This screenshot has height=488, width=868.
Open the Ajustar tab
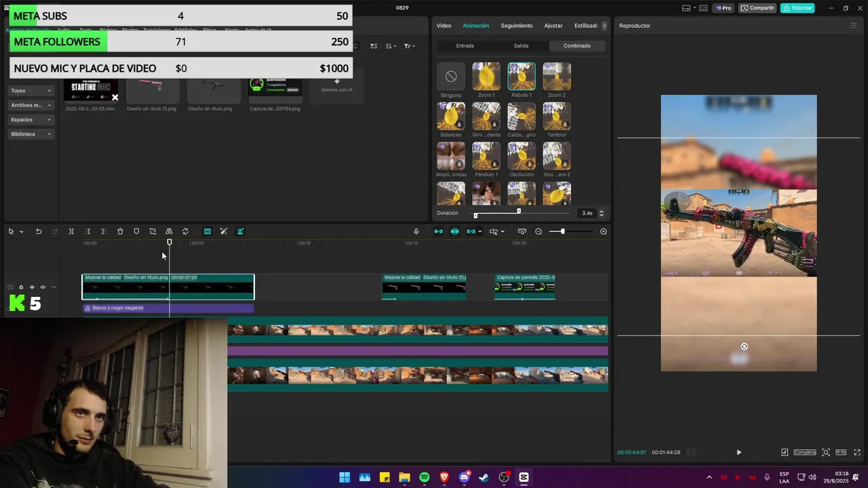pyautogui.click(x=553, y=26)
